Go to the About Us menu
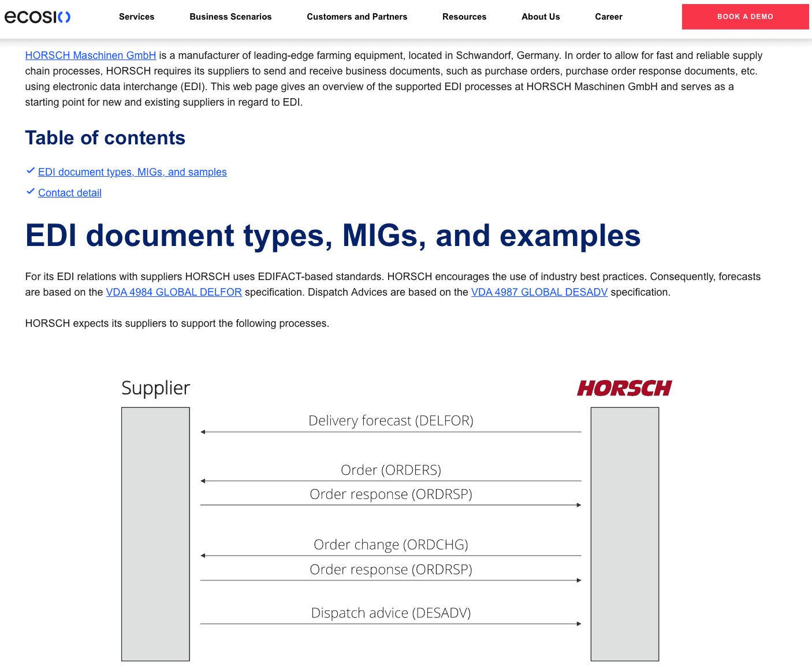This screenshot has width=812, height=671. pyautogui.click(x=541, y=17)
